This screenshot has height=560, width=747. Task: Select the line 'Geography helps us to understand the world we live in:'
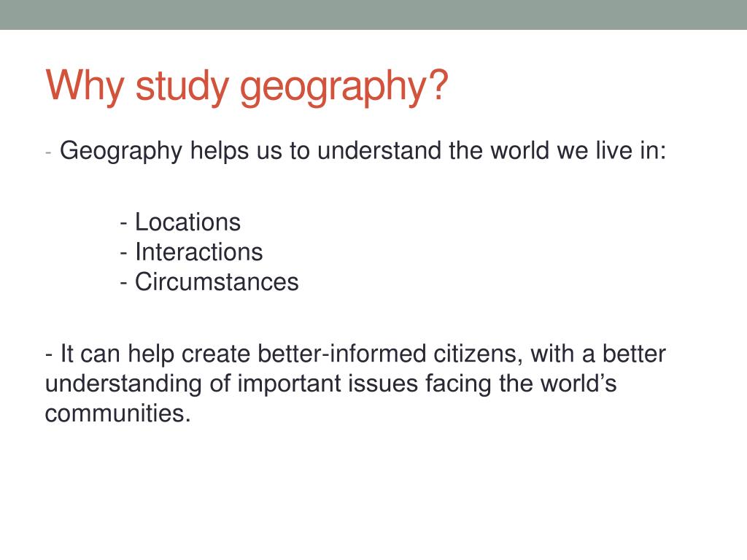click(363, 152)
